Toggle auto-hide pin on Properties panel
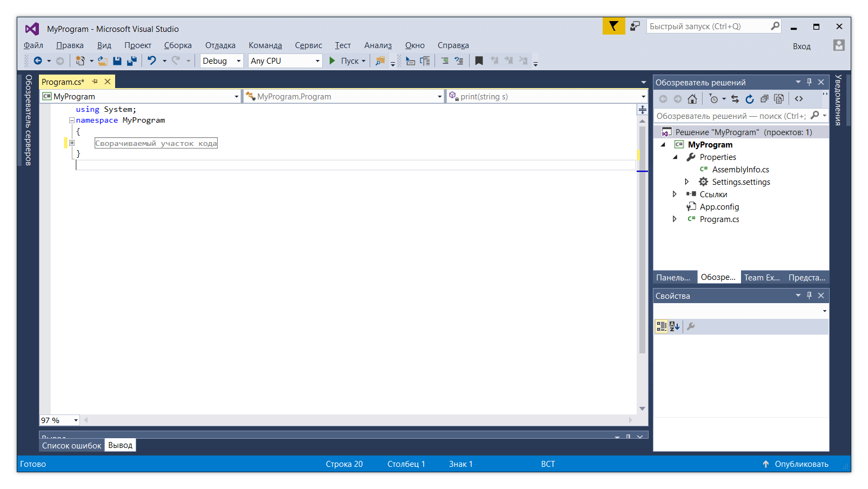 pyautogui.click(x=809, y=296)
